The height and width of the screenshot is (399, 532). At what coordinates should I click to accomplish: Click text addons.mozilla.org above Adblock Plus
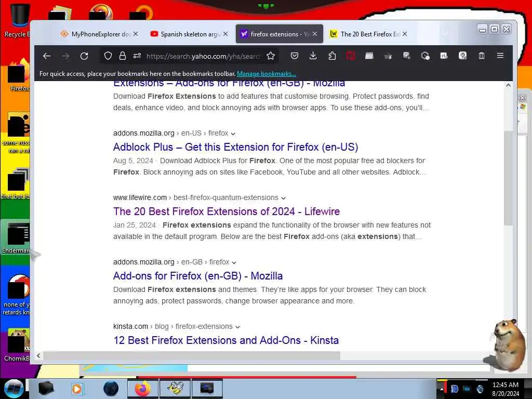[144, 134]
